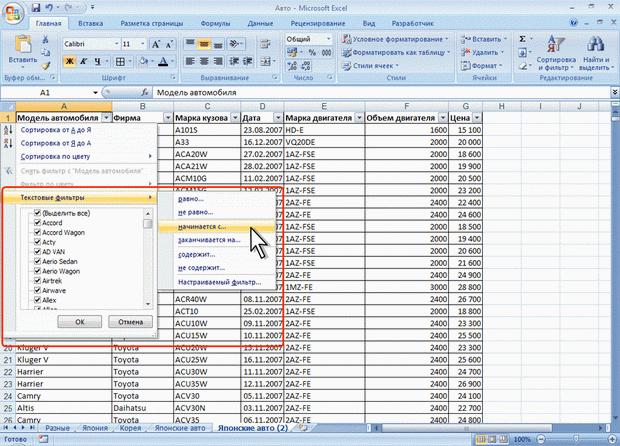Click the zoom slider in status bar
The height and width of the screenshot is (446, 620).
click(576, 439)
